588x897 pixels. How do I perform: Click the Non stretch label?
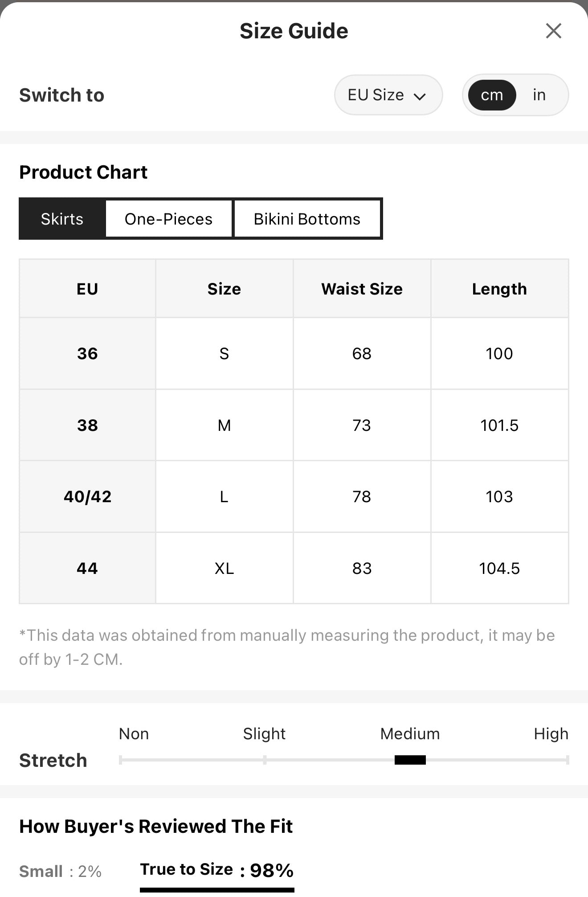point(134,733)
